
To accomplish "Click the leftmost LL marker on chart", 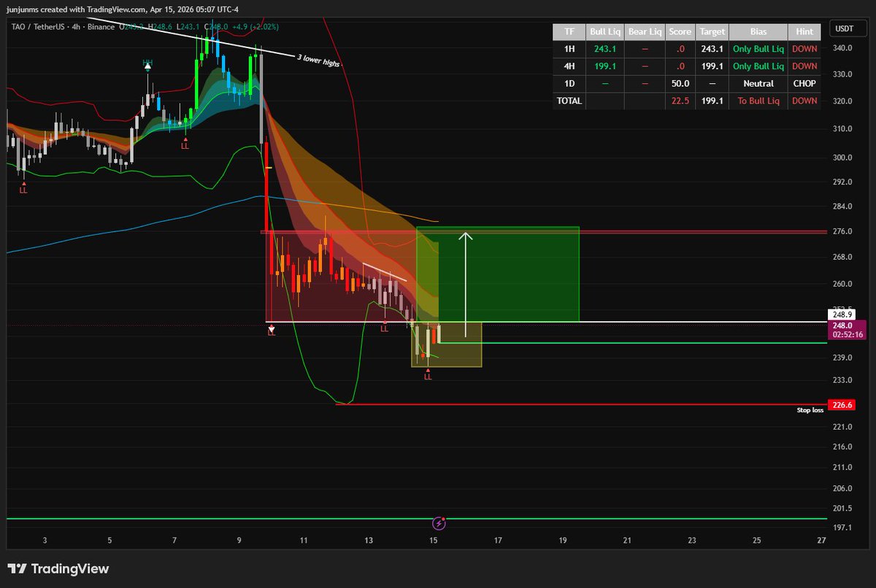I will click(23, 190).
